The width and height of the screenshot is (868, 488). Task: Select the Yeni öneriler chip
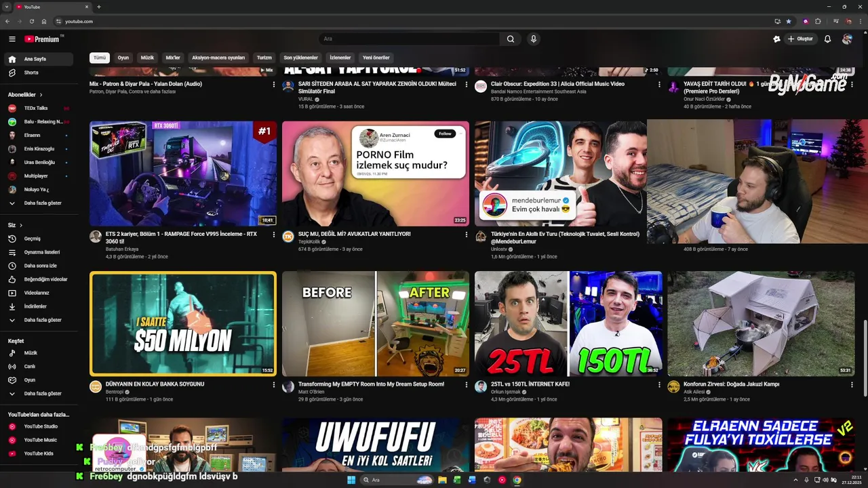(x=376, y=58)
